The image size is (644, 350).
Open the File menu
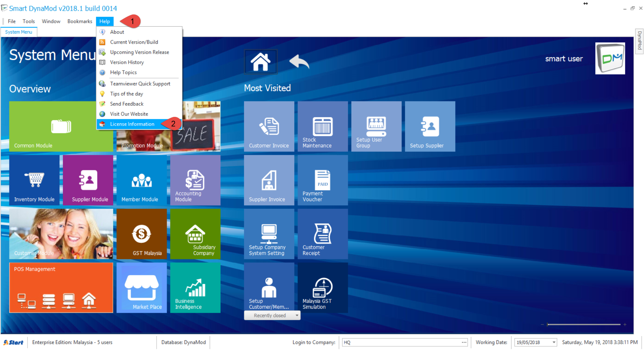click(12, 21)
